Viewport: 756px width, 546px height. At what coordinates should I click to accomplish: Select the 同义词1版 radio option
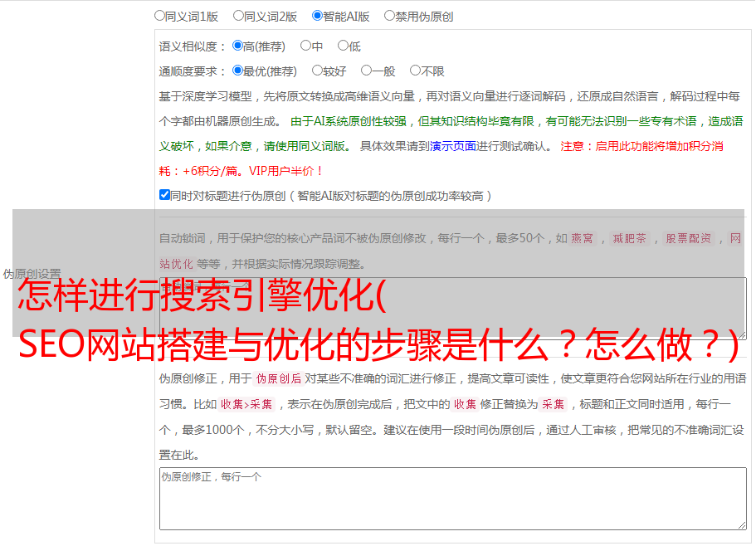coord(159,16)
